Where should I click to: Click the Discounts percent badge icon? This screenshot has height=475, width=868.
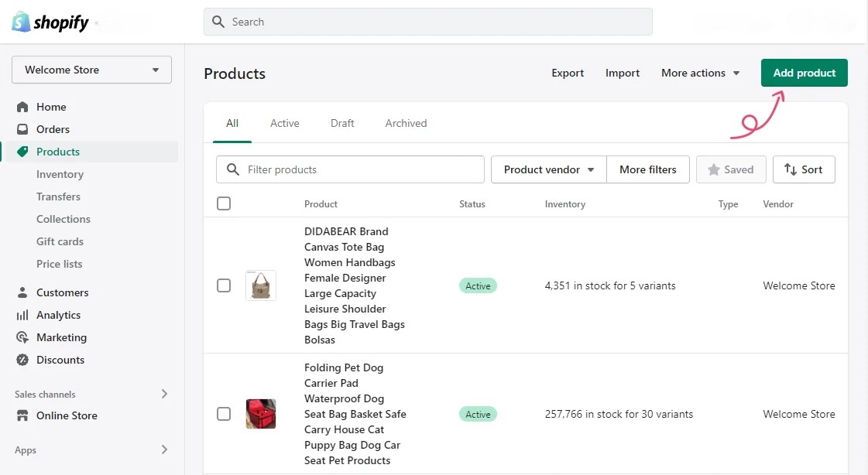pyautogui.click(x=22, y=360)
